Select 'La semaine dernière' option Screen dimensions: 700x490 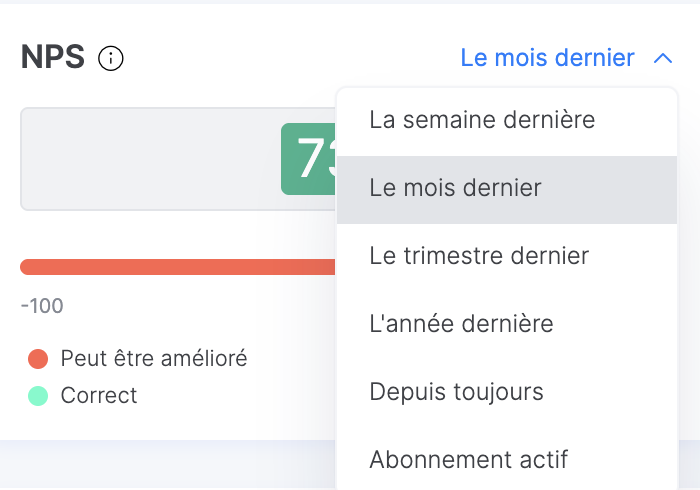507,120
